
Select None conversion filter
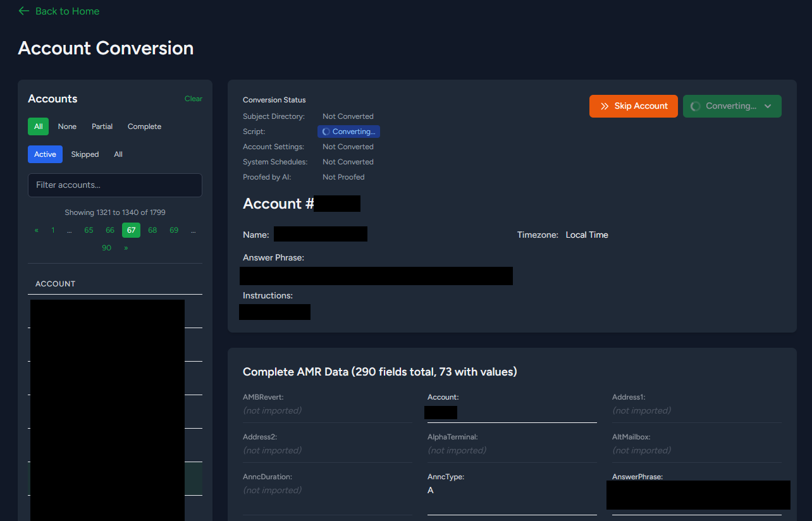point(67,126)
